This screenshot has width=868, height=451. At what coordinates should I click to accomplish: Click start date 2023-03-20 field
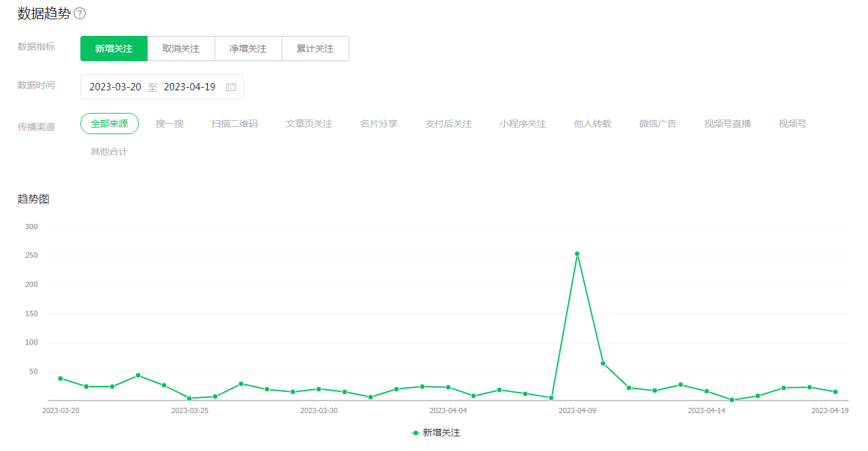pos(116,87)
